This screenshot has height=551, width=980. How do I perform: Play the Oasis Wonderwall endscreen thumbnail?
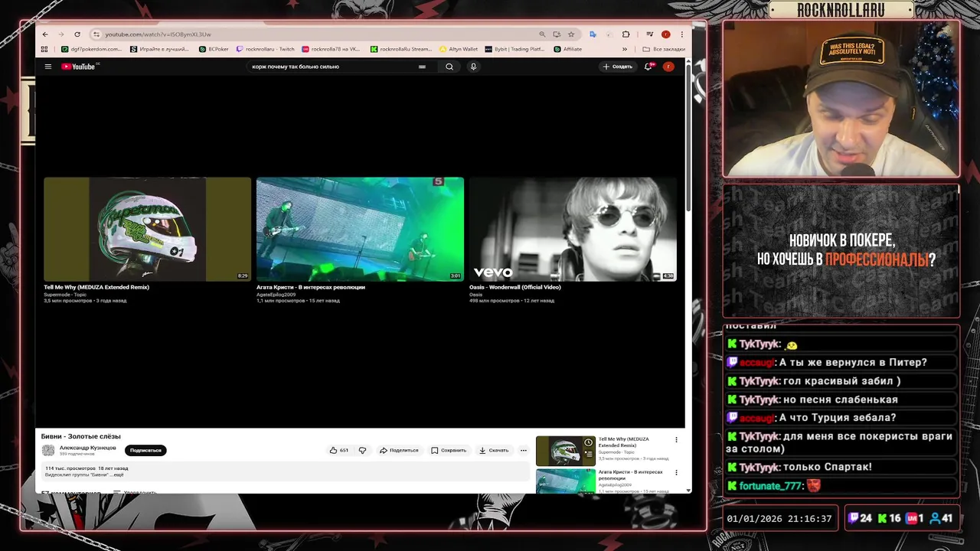573,230
